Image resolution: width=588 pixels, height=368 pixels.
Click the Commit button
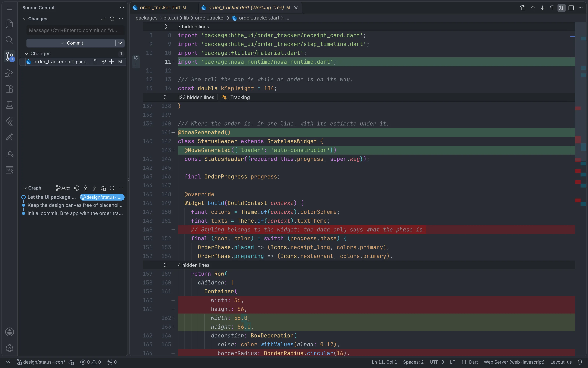point(71,43)
